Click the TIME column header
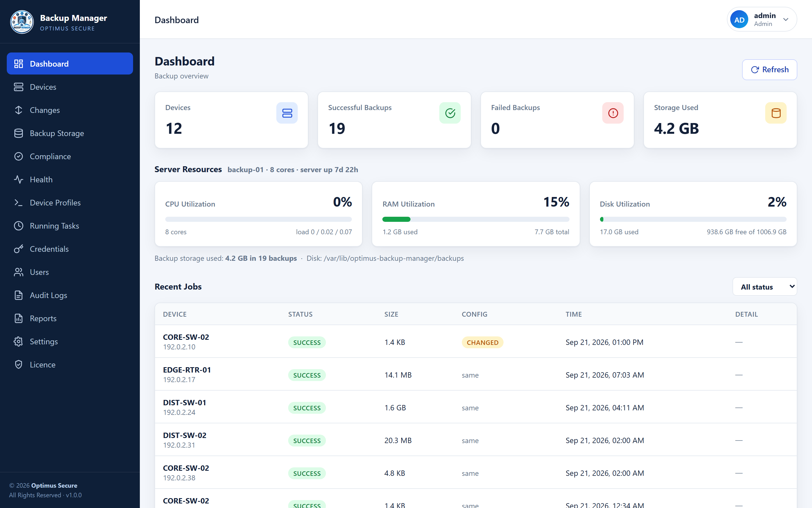812x508 pixels. click(x=573, y=314)
